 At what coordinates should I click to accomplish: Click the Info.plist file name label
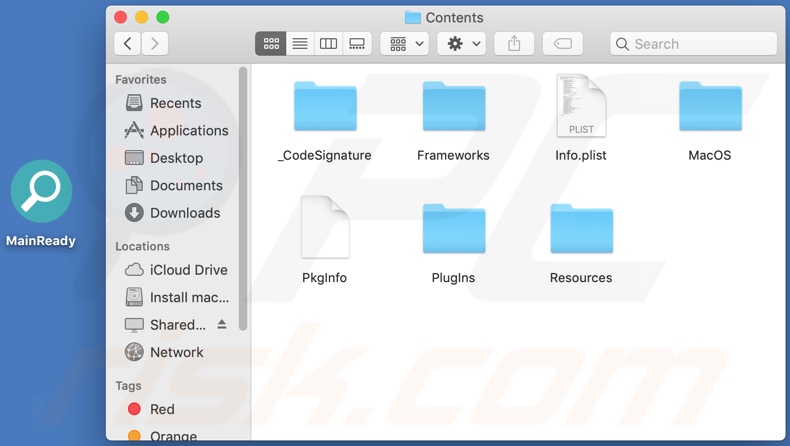(581, 155)
